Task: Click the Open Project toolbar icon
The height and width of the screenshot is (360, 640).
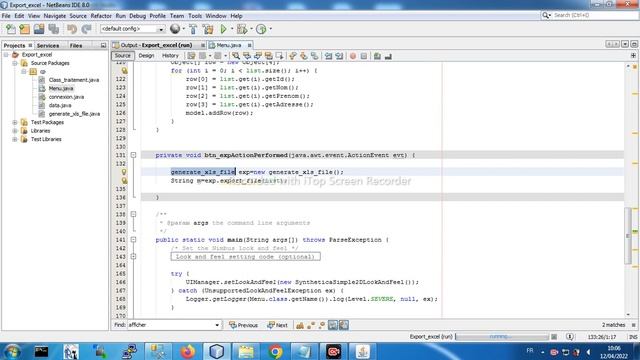Action: click(x=39, y=29)
